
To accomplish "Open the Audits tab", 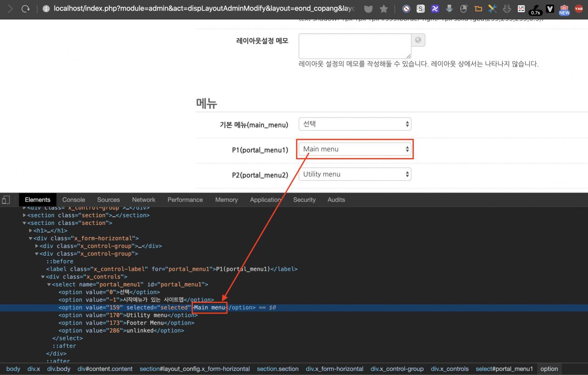I will click(336, 200).
